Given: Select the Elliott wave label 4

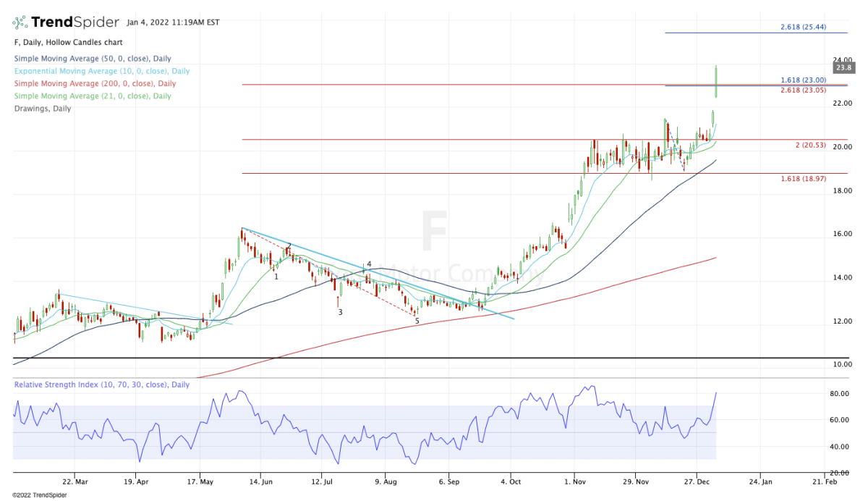Looking at the screenshot, I should pyautogui.click(x=369, y=264).
